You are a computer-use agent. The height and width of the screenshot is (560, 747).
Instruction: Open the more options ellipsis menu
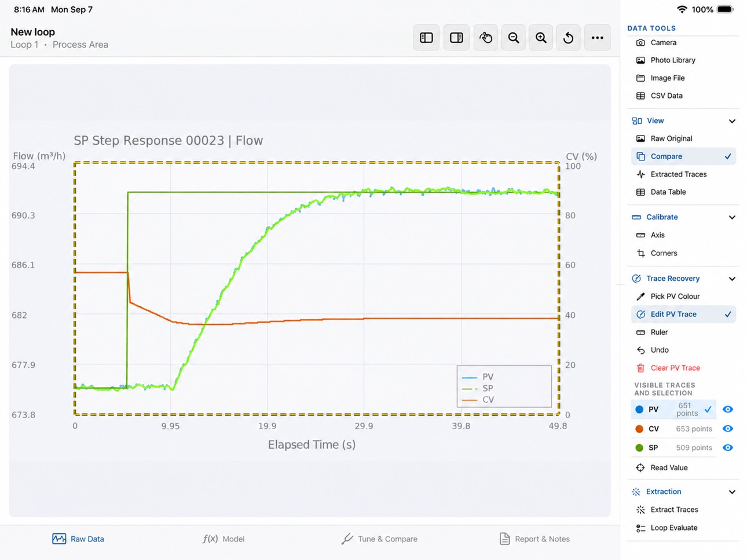[x=597, y=38]
